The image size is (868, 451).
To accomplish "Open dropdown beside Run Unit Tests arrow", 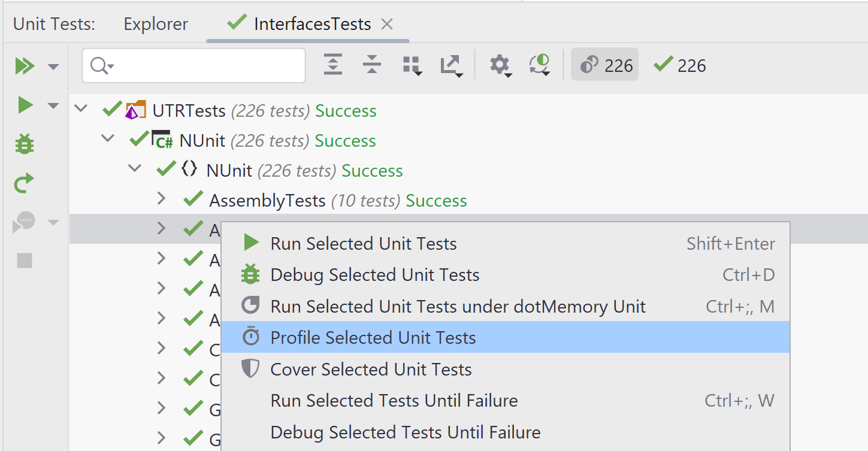I will (53, 106).
